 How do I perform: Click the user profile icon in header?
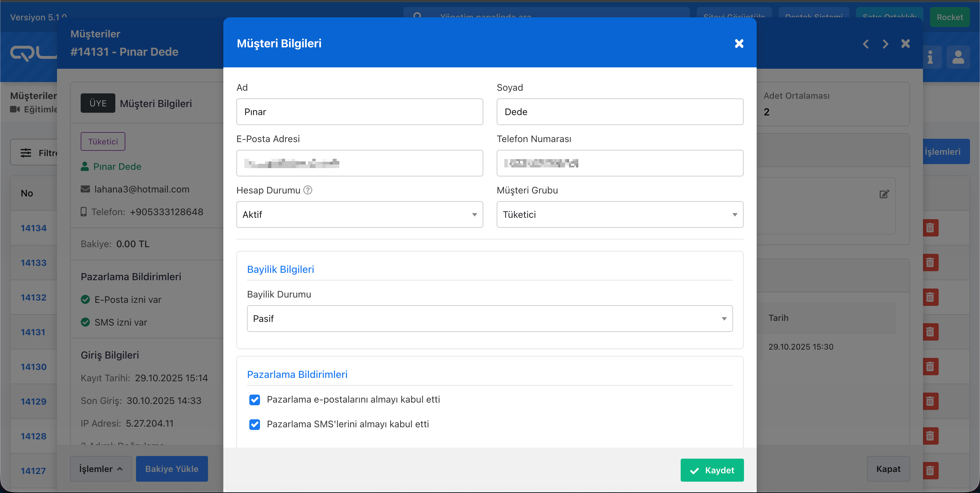pos(958,57)
